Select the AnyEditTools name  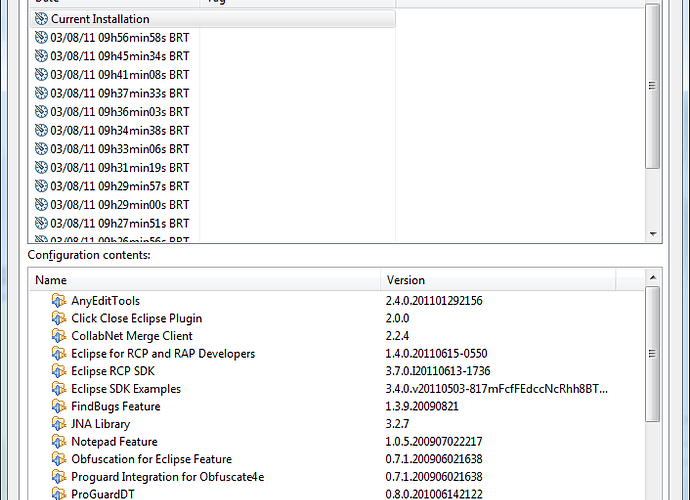(106, 301)
